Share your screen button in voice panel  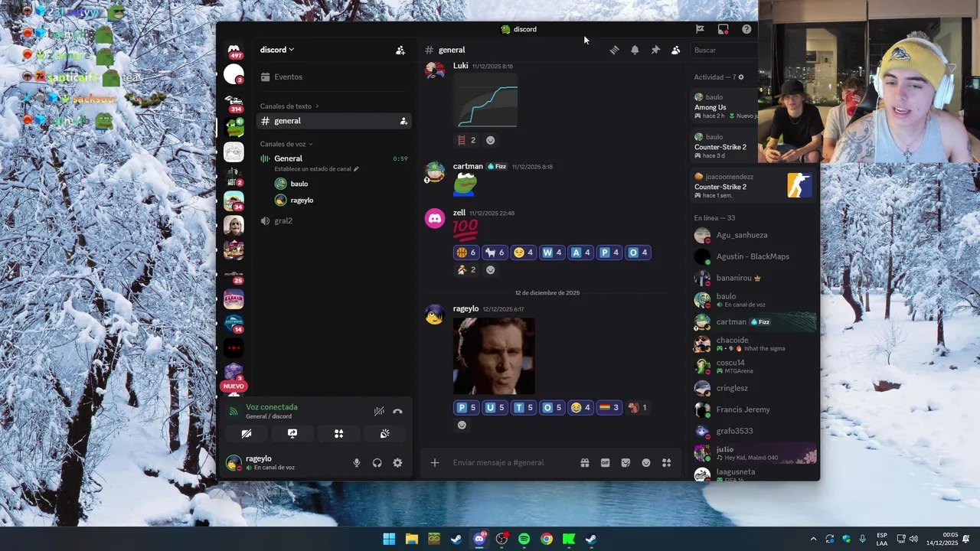292,433
